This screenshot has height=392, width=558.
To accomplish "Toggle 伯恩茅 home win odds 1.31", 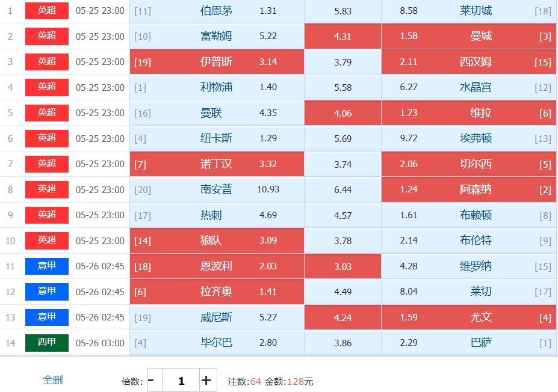I will (217, 11).
